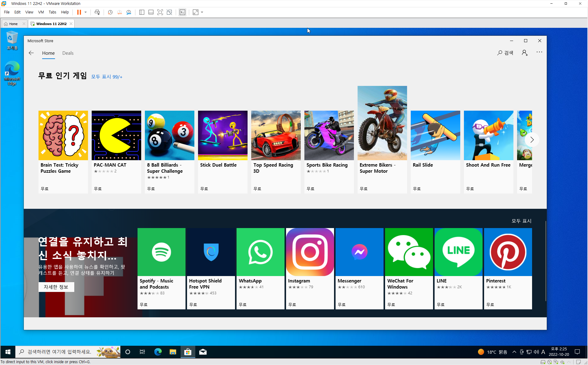Enter VMware full screen mode icon
Screen dimensions: 588x365
coord(160,12)
